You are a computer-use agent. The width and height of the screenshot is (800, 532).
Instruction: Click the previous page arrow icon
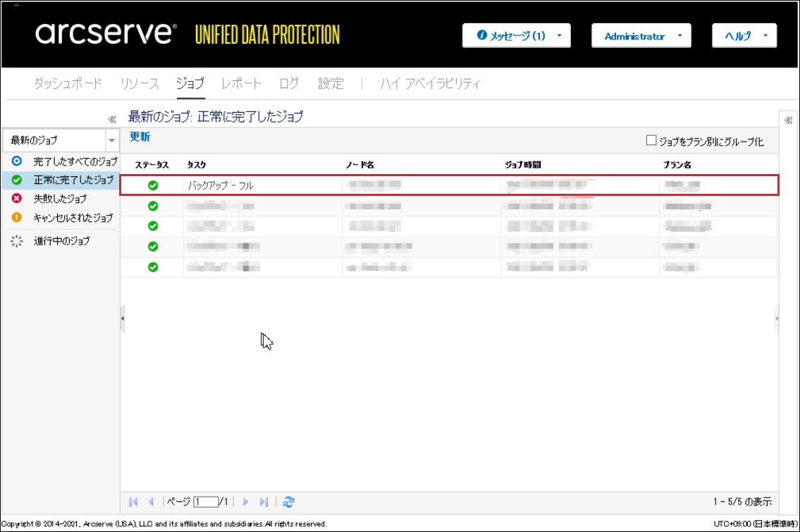pyautogui.click(x=151, y=502)
